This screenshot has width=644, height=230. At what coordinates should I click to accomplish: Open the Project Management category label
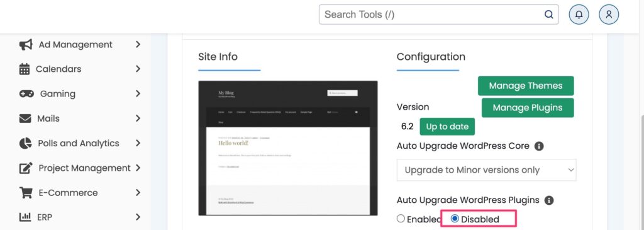[x=85, y=168]
